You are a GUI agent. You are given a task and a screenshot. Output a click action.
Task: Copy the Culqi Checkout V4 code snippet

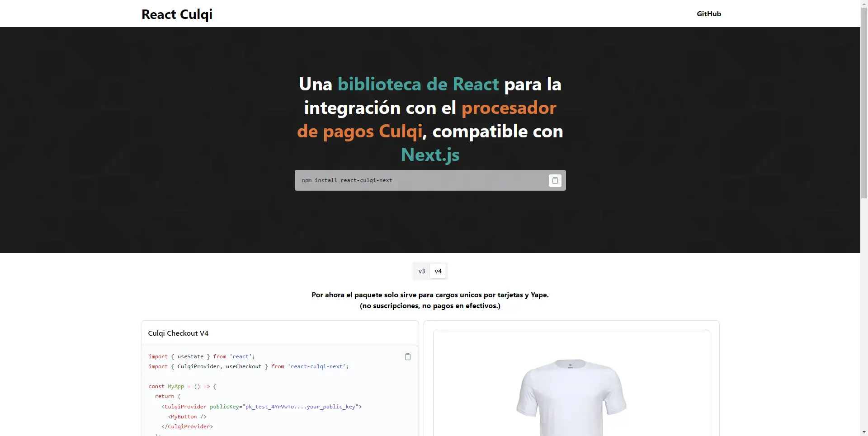pos(407,357)
